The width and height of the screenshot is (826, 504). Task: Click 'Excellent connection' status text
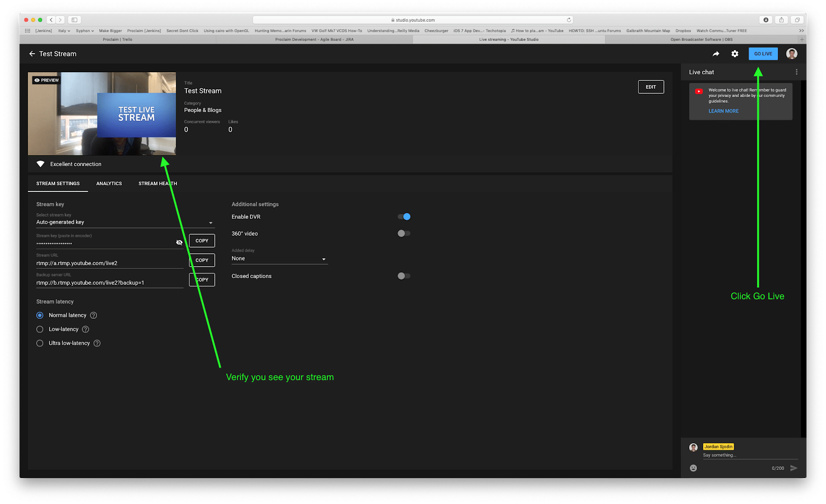76,164
